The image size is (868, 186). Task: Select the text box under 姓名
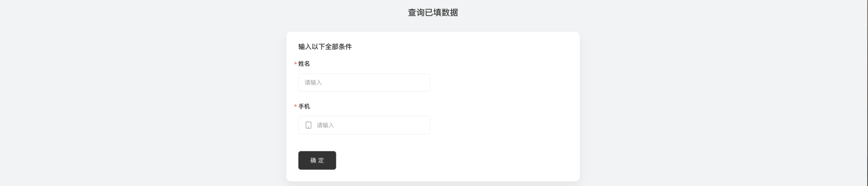tap(364, 82)
